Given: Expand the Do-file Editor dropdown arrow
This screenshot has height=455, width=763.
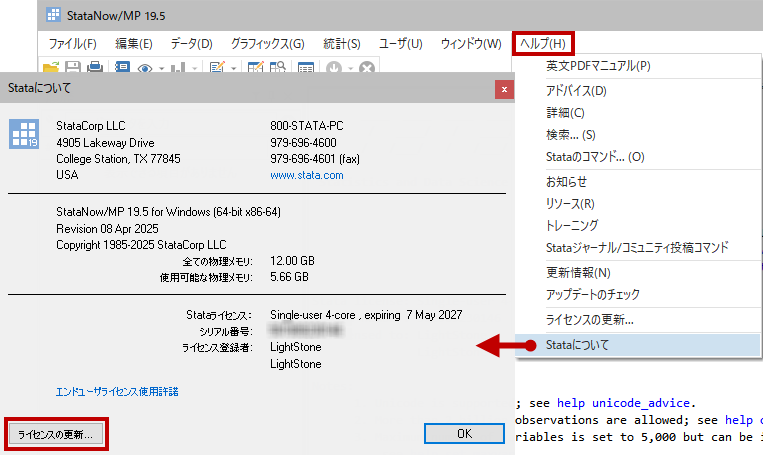Looking at the screenshot, I should [x=233, y=68].
